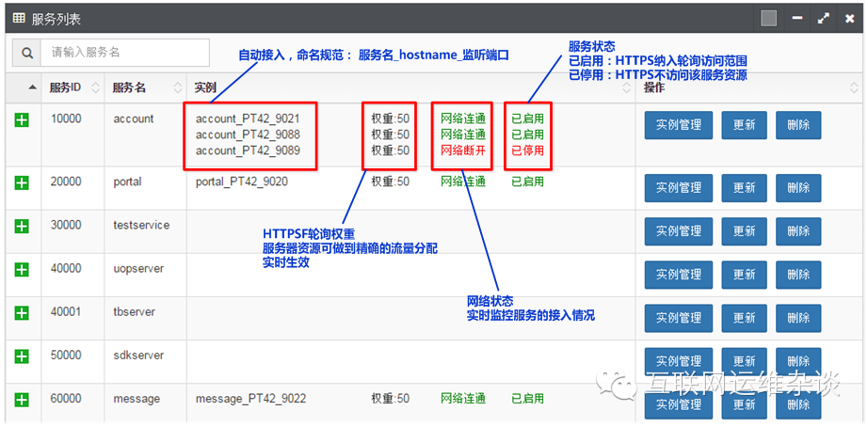Screen dimensions: 868x427
Task: Click service ID 40001 cell
Action: click(x=65, y=312)
